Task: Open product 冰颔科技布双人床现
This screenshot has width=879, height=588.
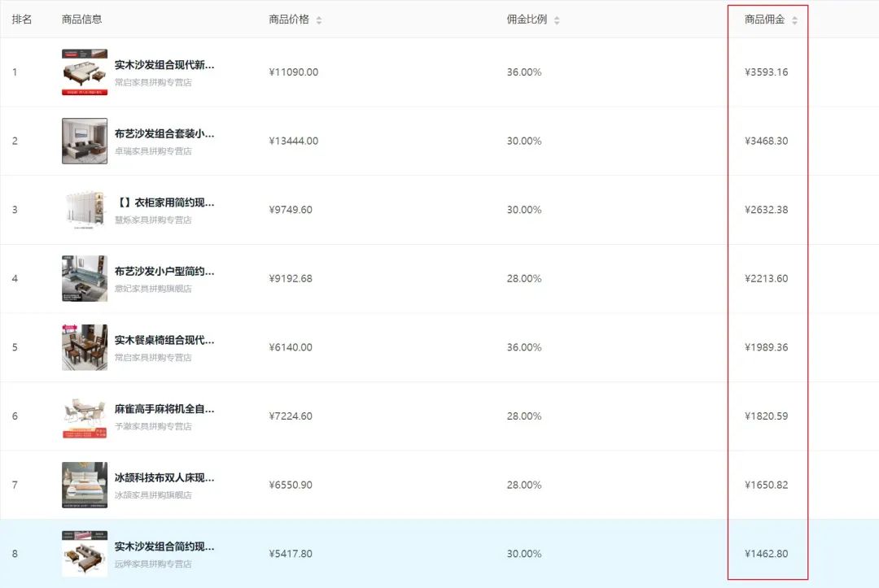Action: 161,477
